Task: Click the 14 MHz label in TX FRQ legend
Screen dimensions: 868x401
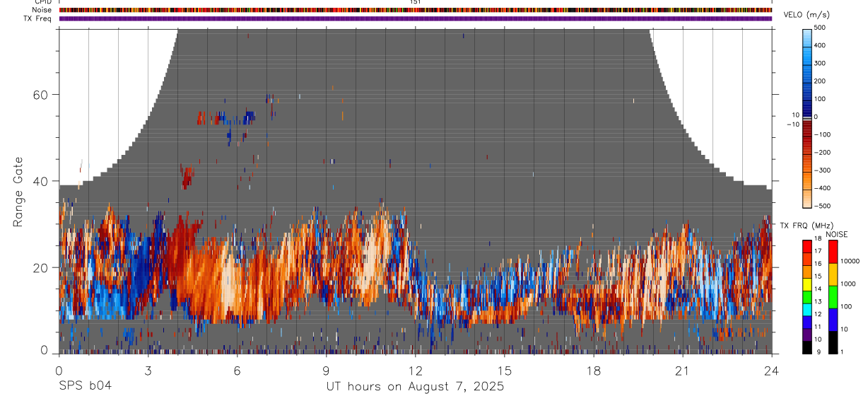Action: point(819,289)
